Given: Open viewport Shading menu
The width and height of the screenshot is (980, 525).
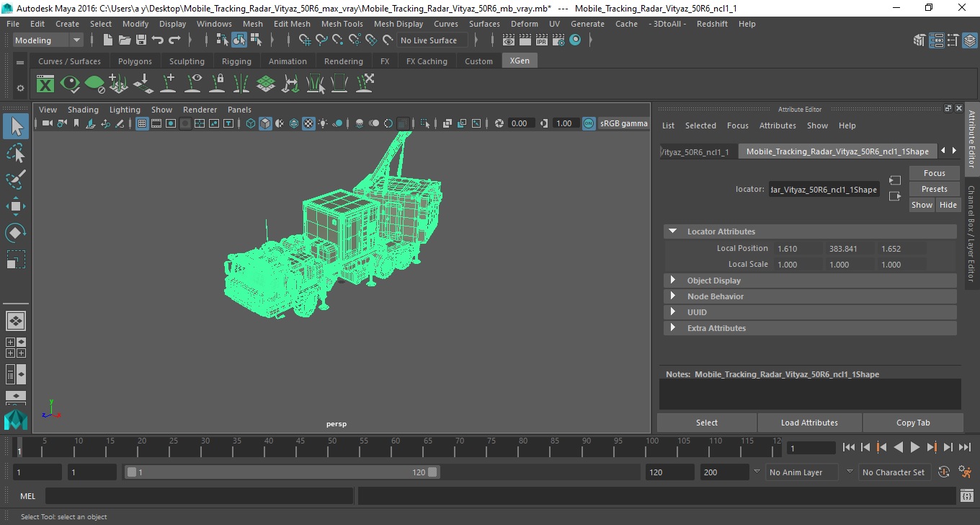Looking at the screenshot, I should click(x=83, y=110).
